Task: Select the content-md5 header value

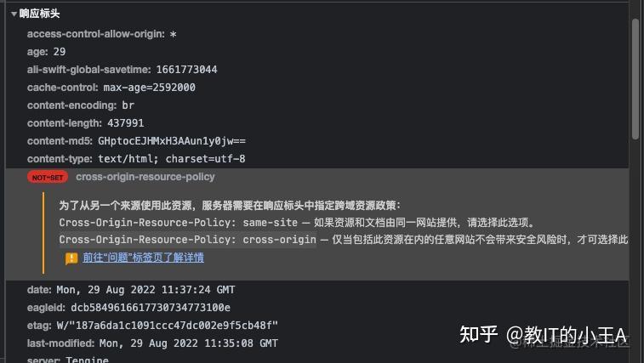Action: point(172,141)
